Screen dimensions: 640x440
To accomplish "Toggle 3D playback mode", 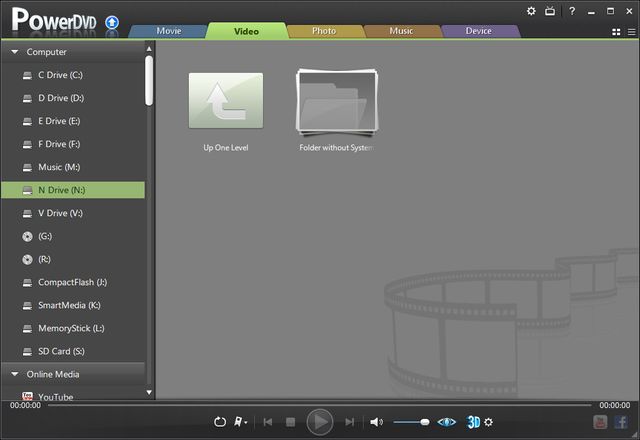I will (473, 422).
